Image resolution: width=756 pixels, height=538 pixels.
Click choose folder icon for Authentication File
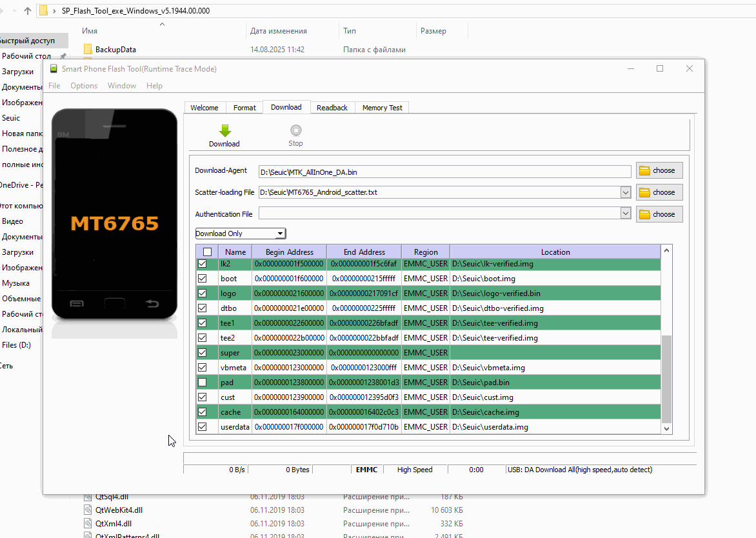click(644, 215)
